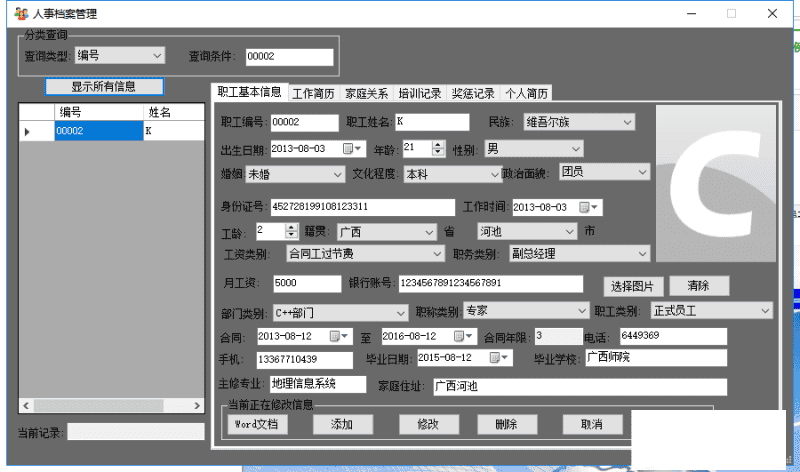
Task: Open the work time calendar picker icon
Action: [588, 207]
